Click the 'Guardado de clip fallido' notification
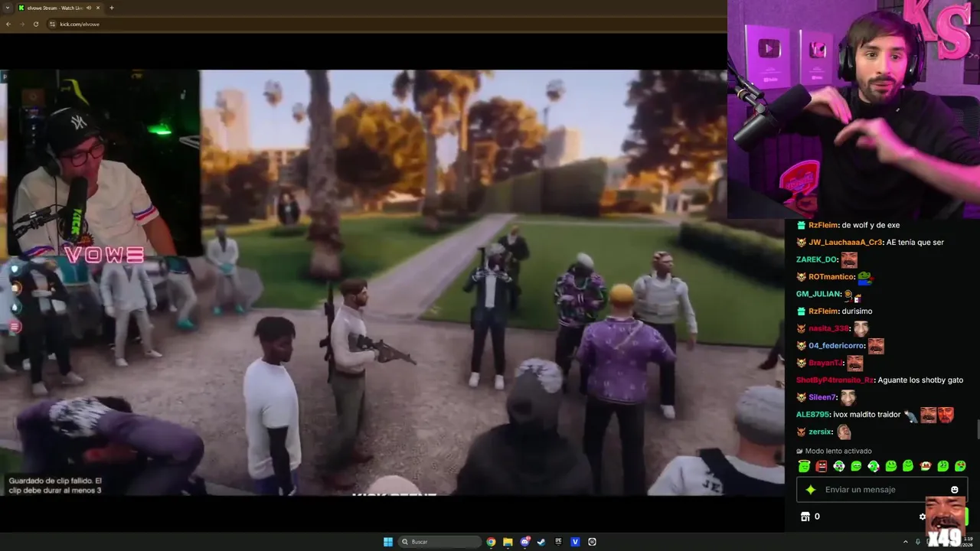Viewport: 980px width, 551px height. (55, 485)
